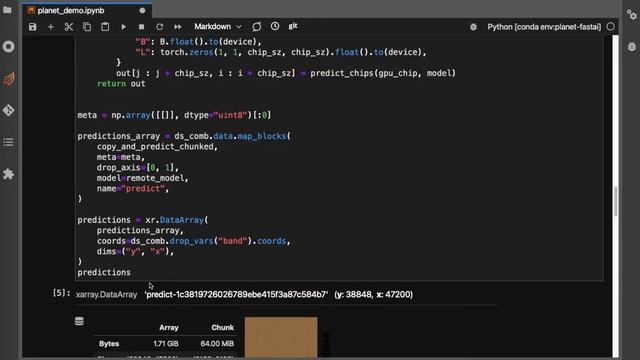Click the dims=("y", "x") line
The height and width of the screenshot is (360, 640).
tap(135, 251)
